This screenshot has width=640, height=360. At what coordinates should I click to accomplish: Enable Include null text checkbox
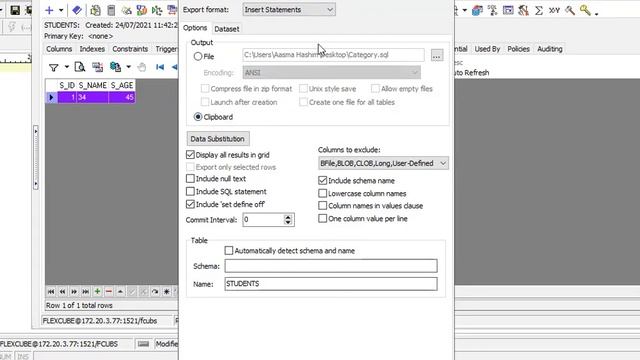point(190,178)
